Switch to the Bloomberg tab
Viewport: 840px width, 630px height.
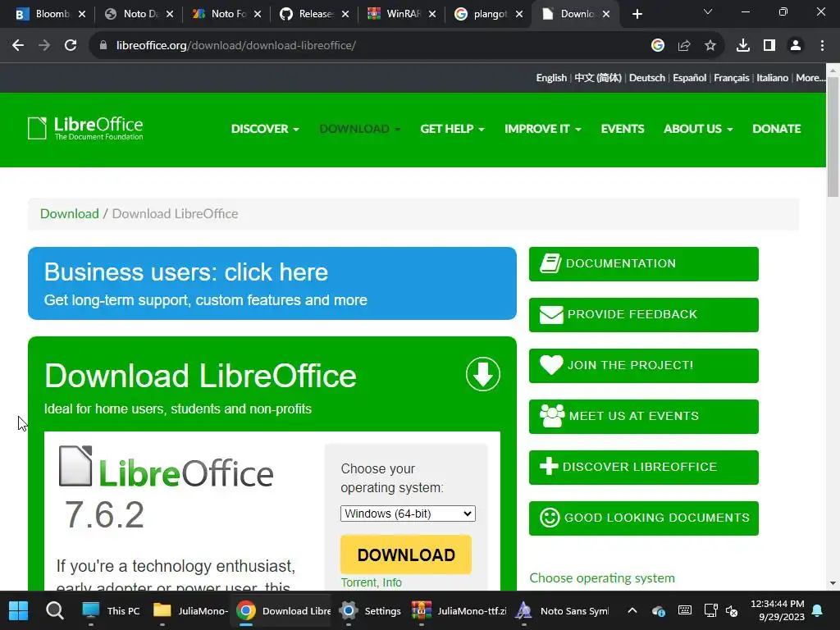pos(47,15)
